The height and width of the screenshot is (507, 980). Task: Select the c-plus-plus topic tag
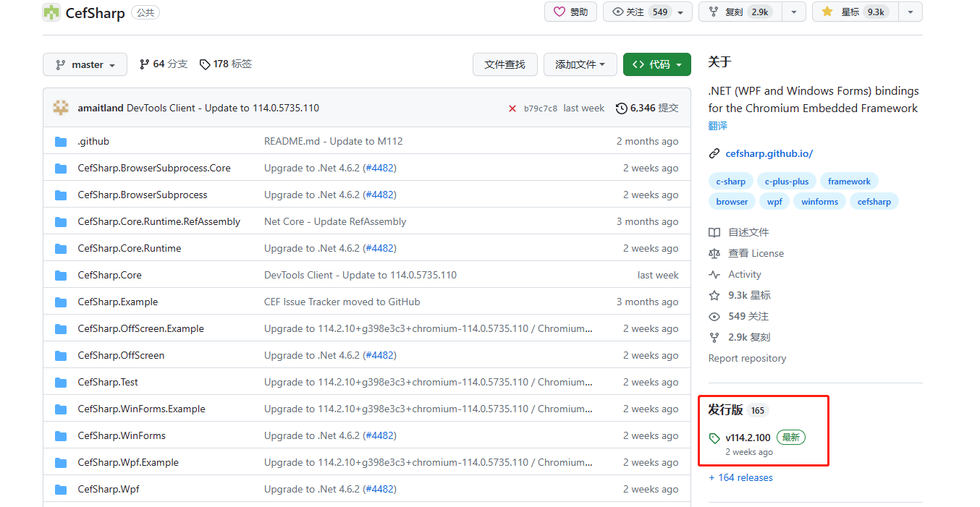[787, 182]
